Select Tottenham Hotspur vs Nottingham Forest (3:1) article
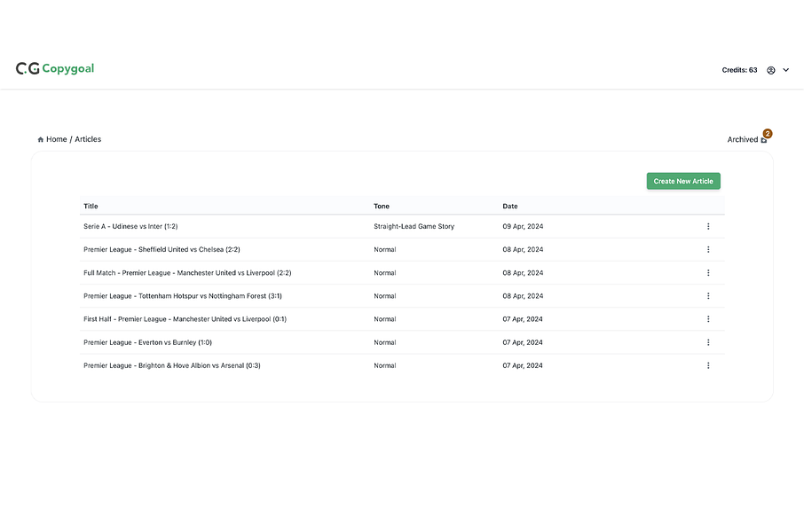The height and width of the screenshot is (532, 804). 183,296
